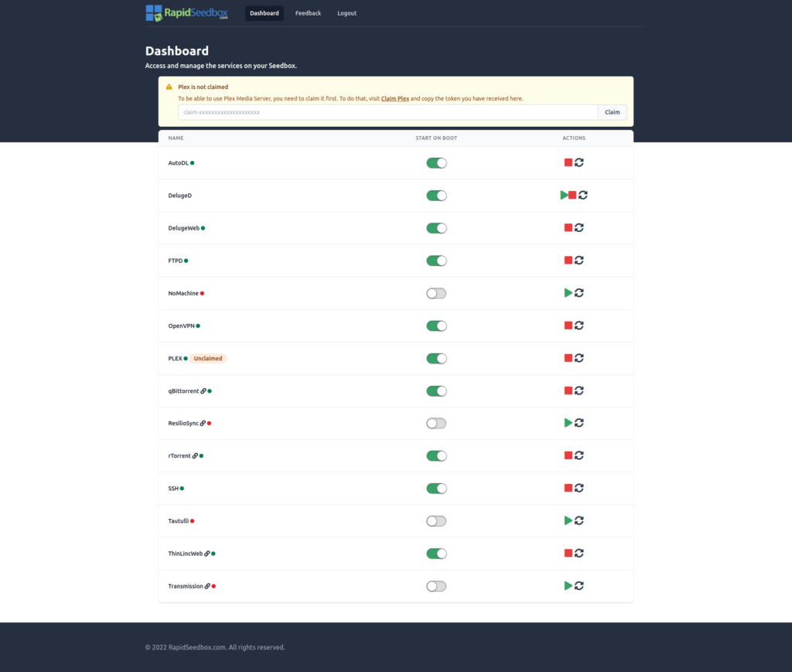Restart the DelugeWeb service
This screenshot has height=672, width=792.
click(579, 227)
